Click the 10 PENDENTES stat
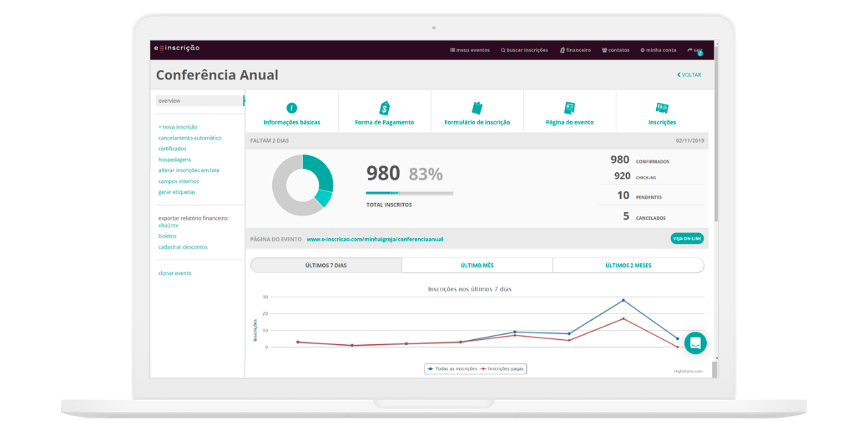Screen dimensions: 868x431 638,196
